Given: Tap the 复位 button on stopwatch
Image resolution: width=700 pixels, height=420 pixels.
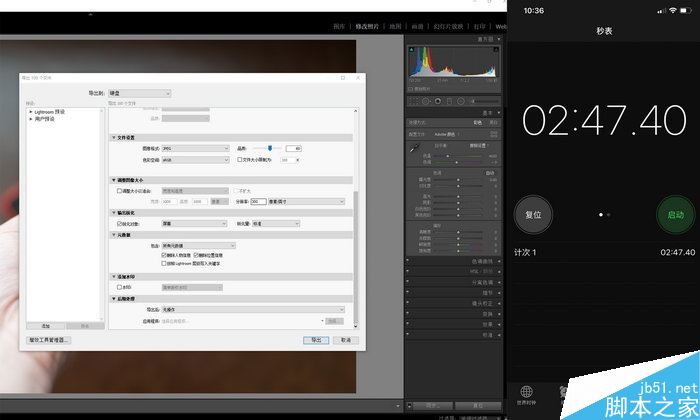Looking at the screenshot, I should point(533,215).
